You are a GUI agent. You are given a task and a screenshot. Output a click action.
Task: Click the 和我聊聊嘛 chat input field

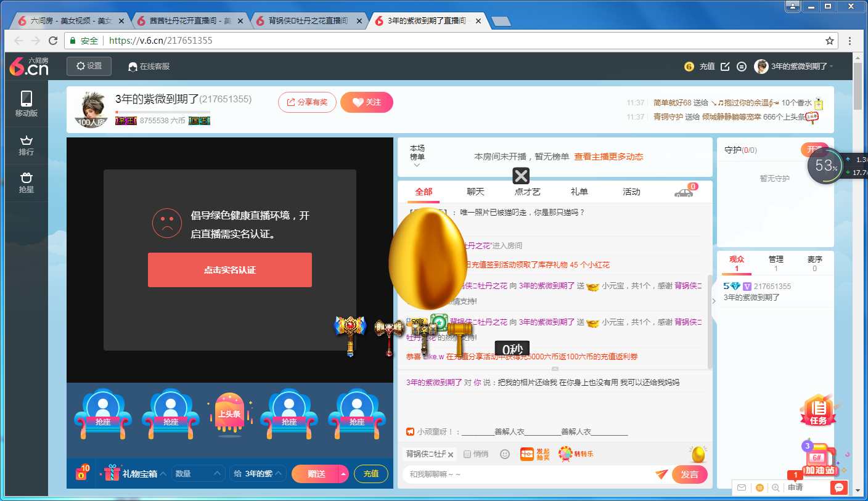529,474
